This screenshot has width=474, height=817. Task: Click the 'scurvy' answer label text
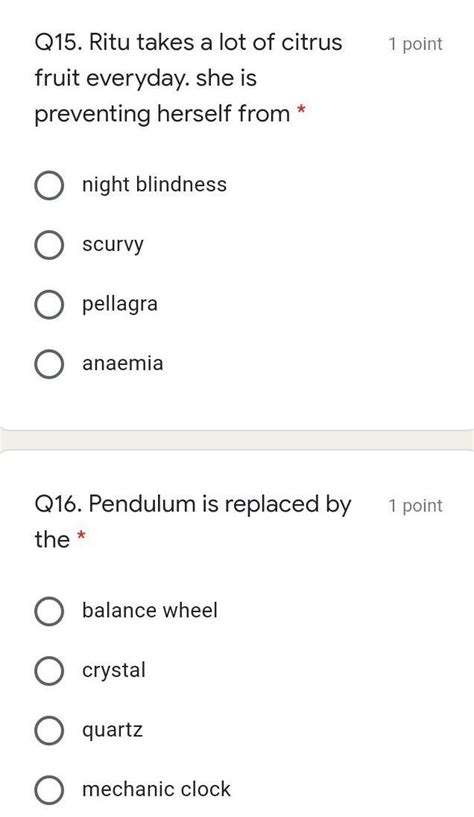[113, 245]
